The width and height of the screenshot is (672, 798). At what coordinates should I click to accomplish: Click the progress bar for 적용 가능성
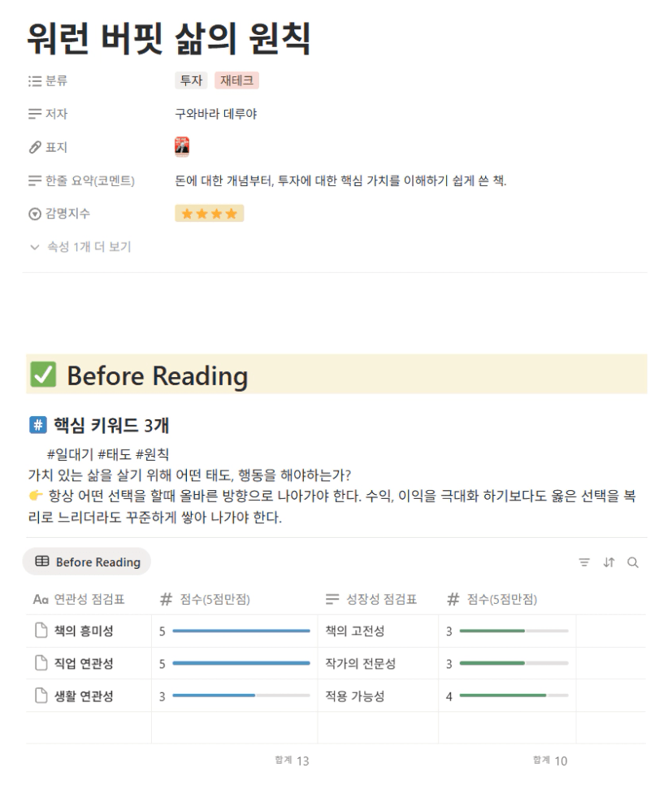click(x=514, y=696)
